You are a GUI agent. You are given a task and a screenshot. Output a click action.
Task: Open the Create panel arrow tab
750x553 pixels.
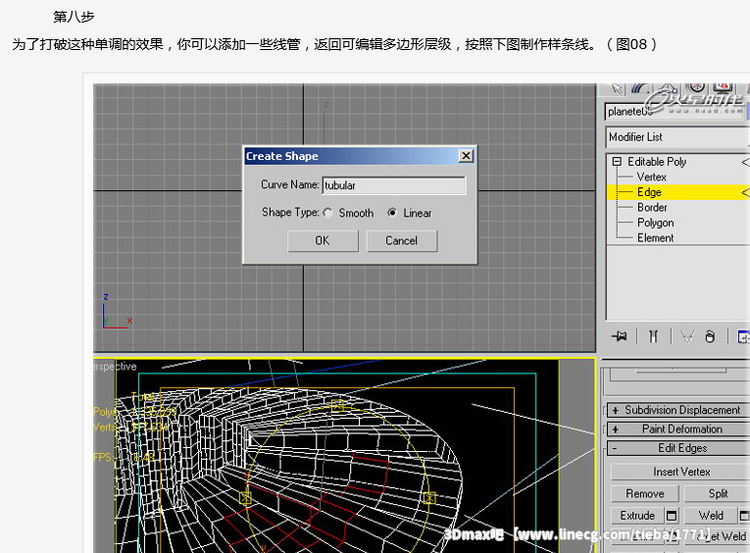[617, 89]
